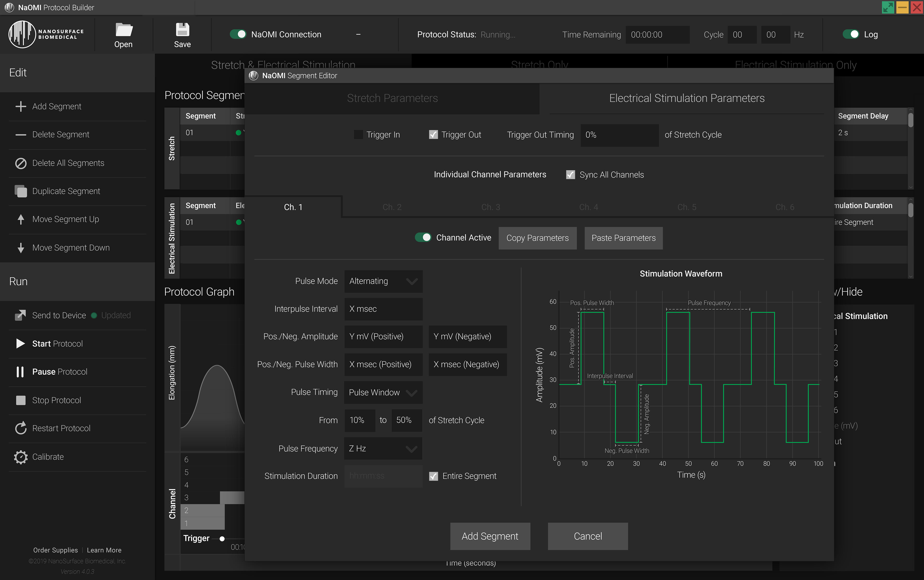Open the Order Supplies link

coord(56,550)
